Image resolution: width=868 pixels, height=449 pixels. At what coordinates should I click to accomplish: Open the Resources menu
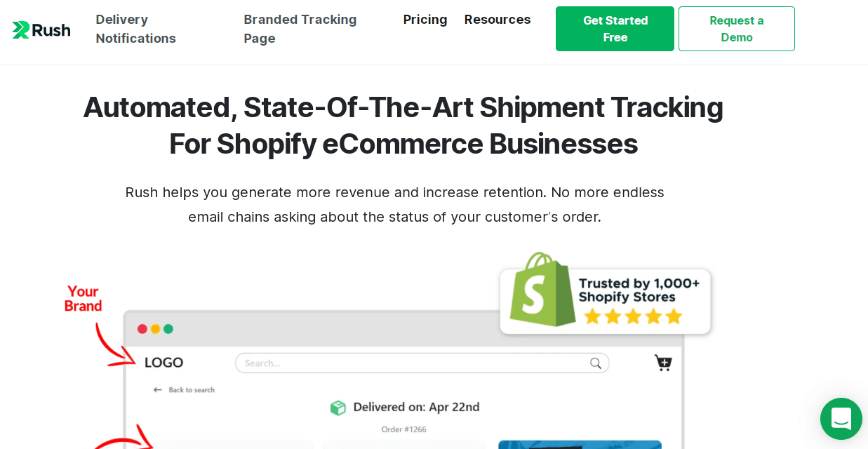click(498, 20)
